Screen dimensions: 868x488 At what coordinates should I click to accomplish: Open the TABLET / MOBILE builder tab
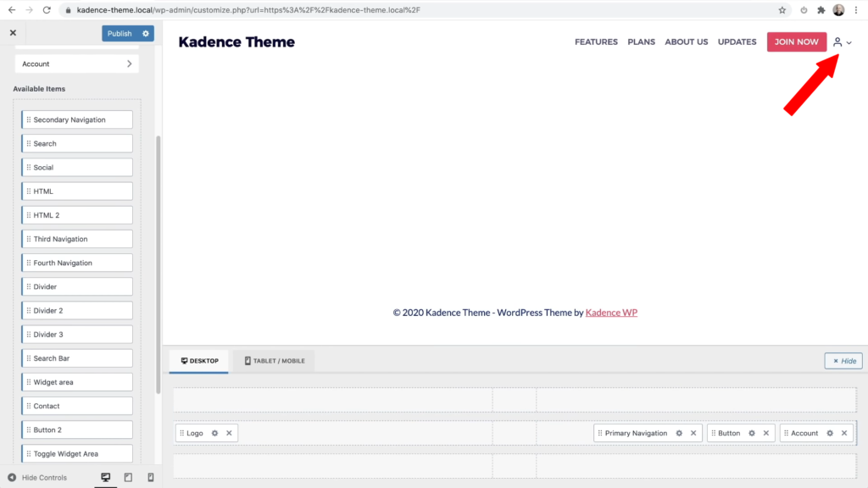click(275, 361)
